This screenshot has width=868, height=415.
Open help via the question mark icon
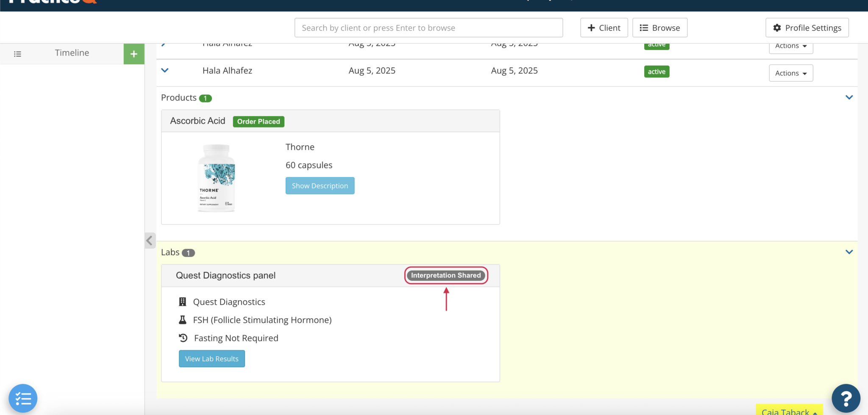pyautogui.click(x=846, y=398)
